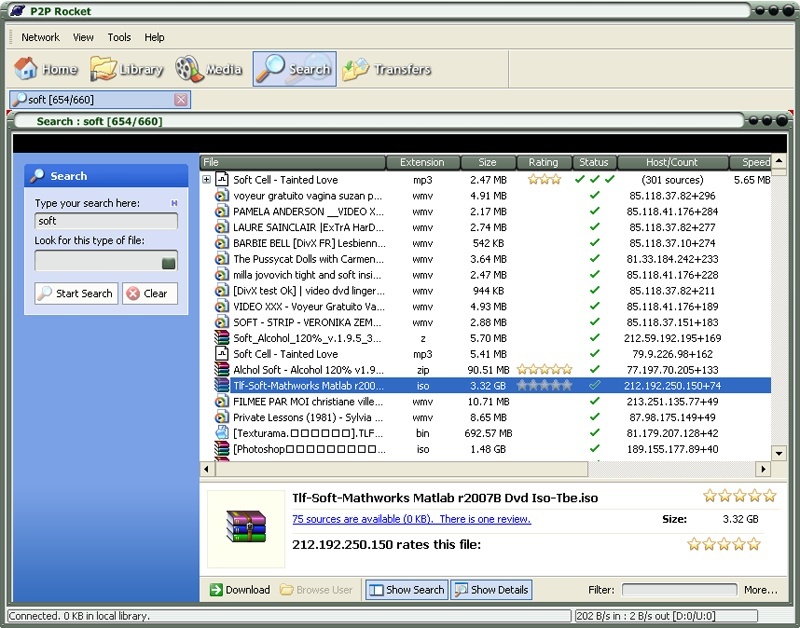Toggle the Show Search panel button
800x628 pixels.
tap(406, 590)
